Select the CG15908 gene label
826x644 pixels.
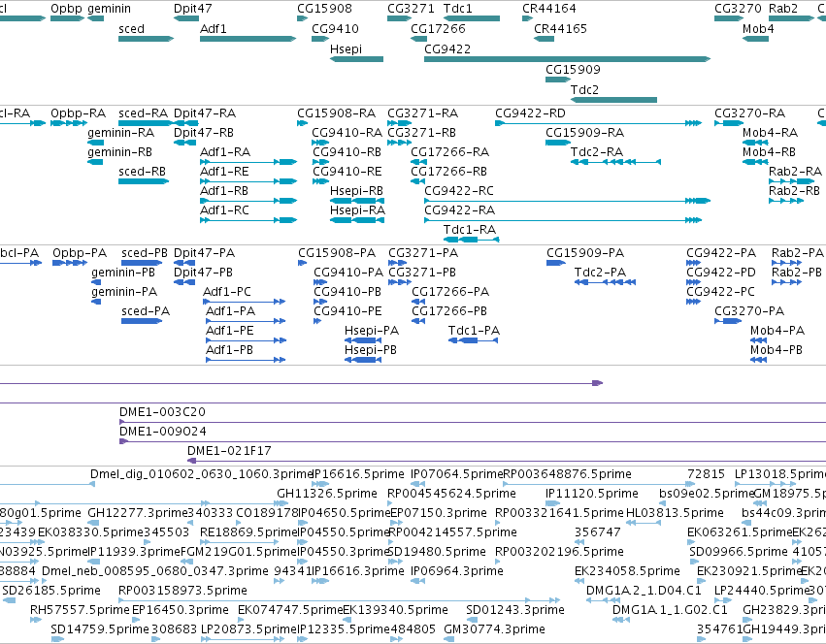[324, 9]
